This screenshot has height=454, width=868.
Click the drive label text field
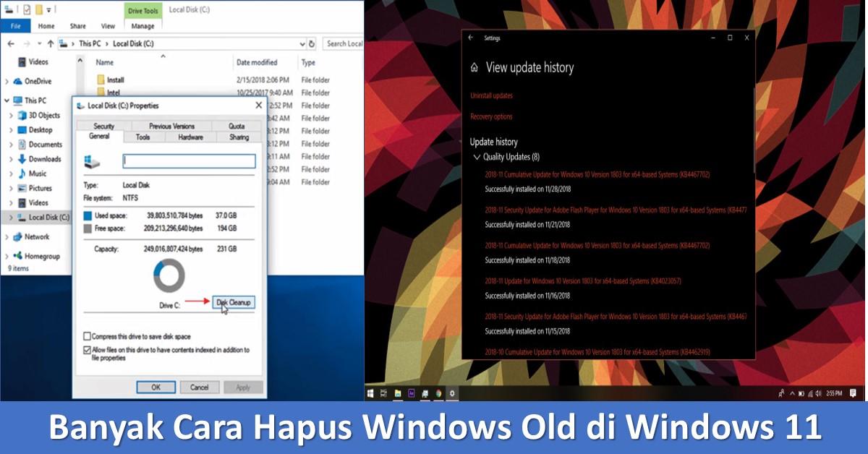(x=189, y=161)
